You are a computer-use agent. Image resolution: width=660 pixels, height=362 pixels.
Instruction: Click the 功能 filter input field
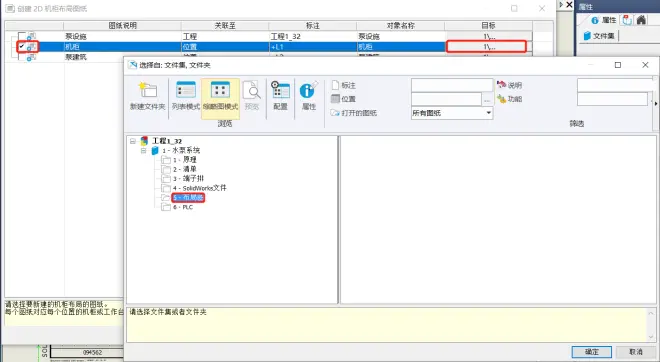pyautogui.click(x=612, y=99)
